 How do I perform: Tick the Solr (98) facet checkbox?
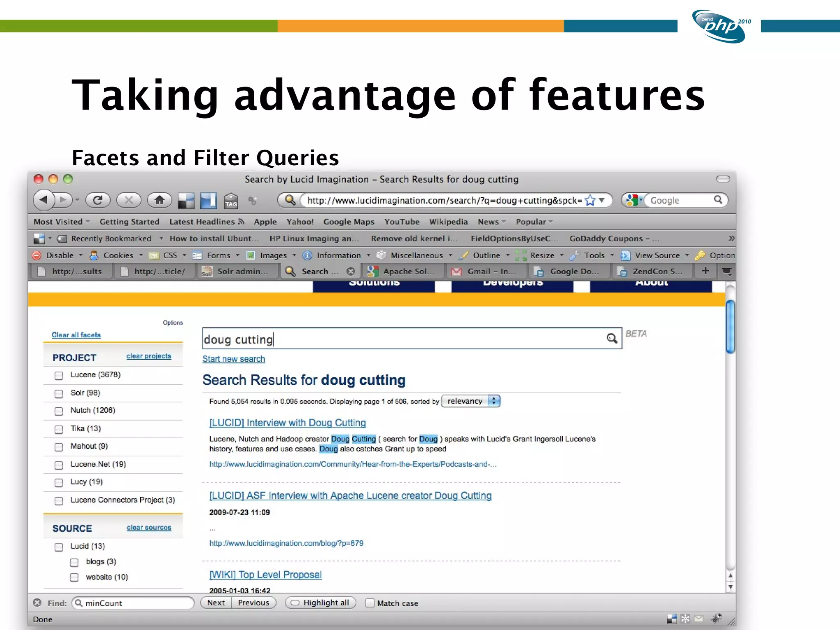click(59, 393)
